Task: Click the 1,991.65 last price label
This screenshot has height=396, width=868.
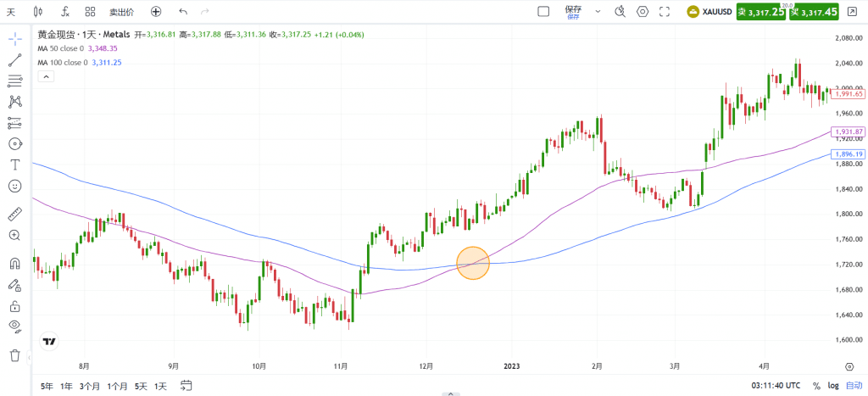Action: point(848,94)
